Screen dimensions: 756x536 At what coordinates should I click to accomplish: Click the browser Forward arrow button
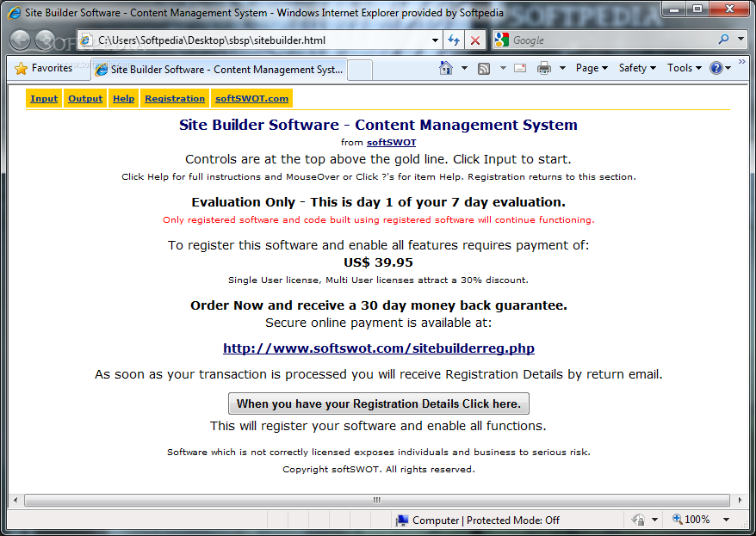click(x=46, y=40)
